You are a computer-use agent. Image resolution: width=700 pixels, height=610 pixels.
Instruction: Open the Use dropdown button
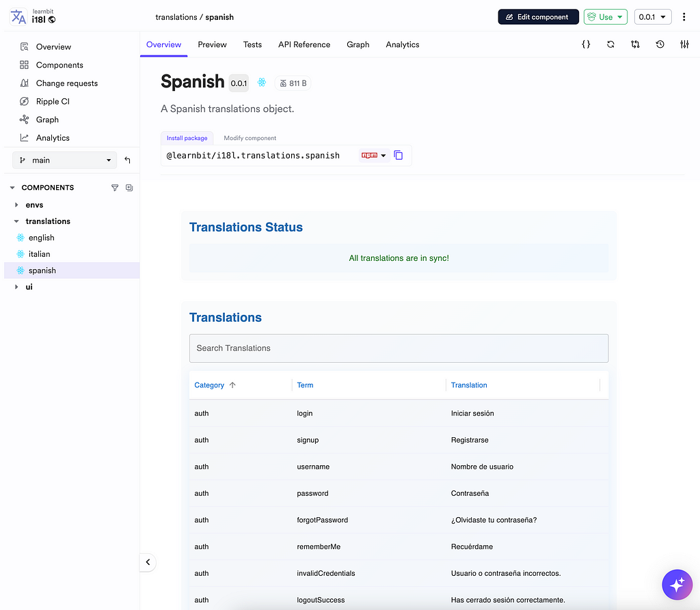[606, 17]
